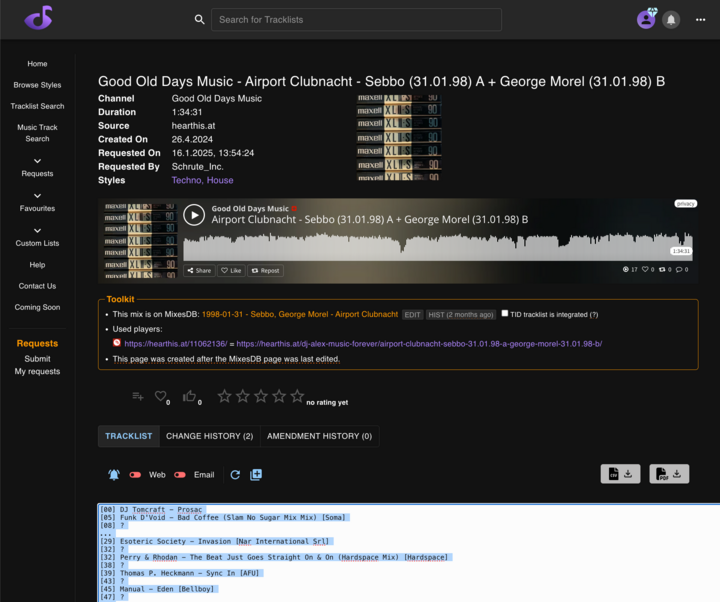This screenshot has width=720, height=602.
Task: Click the heart favourite icon below Toolkit
Action: coord(160,396)
